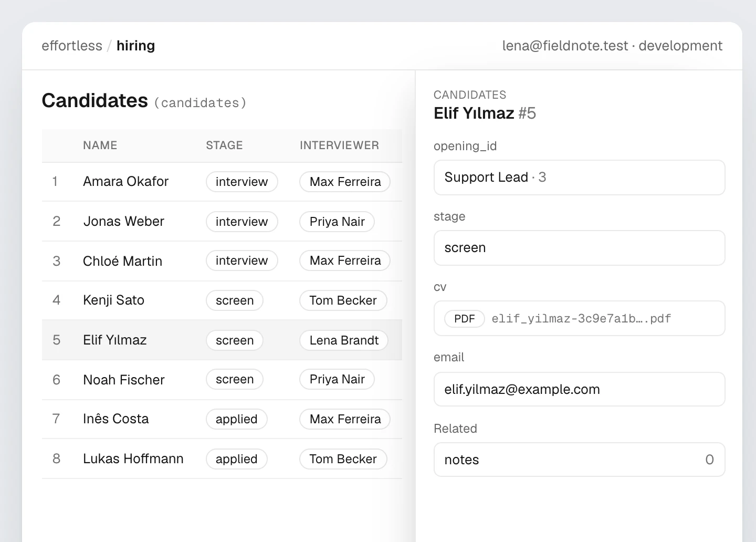Screen dimensions: 756x542
Task: Click the screen stage pill for Noah Fischer
Action: (234, 379)
